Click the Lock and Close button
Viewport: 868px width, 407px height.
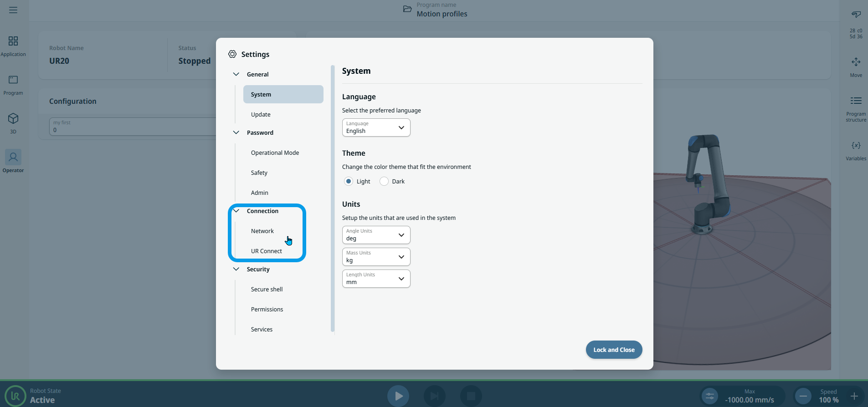613,350
